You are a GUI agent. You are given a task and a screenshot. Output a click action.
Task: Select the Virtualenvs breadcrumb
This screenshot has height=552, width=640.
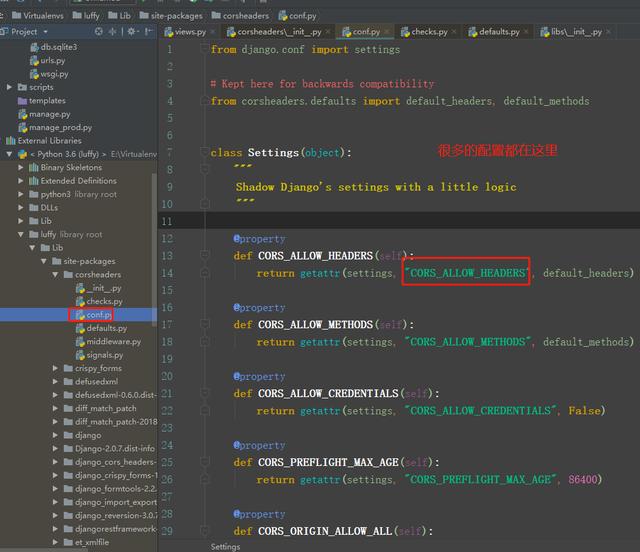pos(38,16)
